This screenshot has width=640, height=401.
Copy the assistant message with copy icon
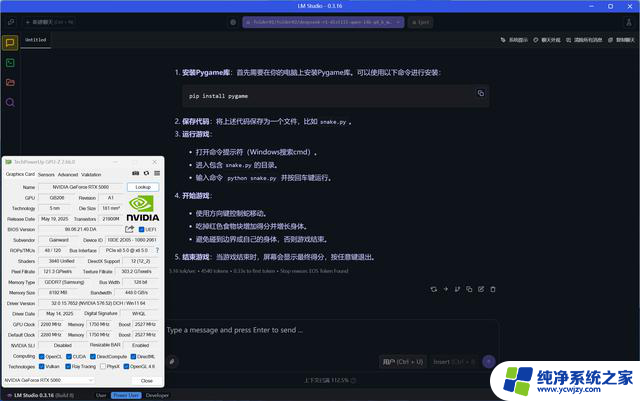pos(469,289)
